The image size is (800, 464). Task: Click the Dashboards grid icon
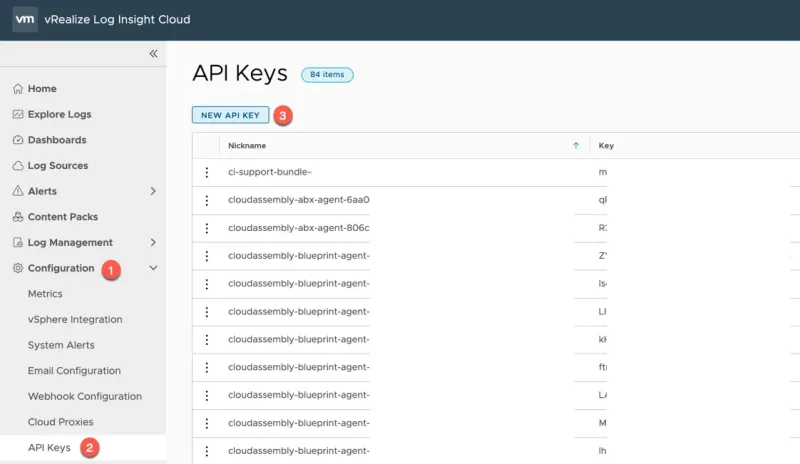click(x=18, y=140)
